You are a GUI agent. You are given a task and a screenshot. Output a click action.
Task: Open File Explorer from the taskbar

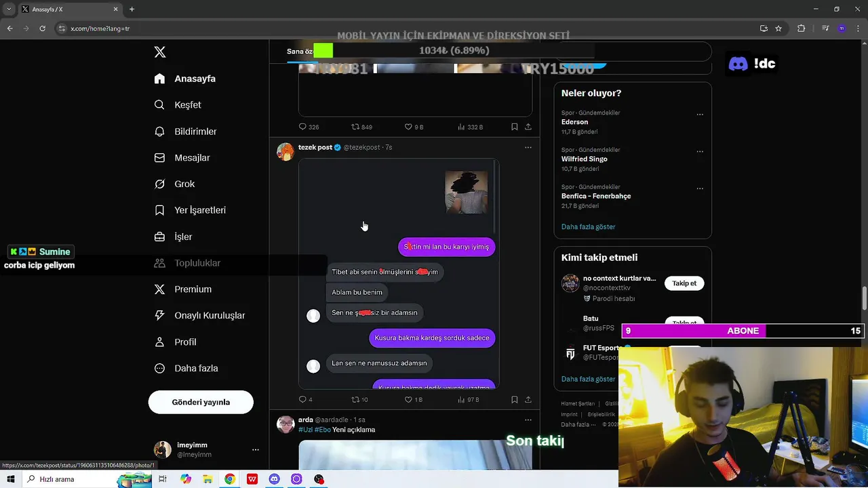click(x=208, y=479)
